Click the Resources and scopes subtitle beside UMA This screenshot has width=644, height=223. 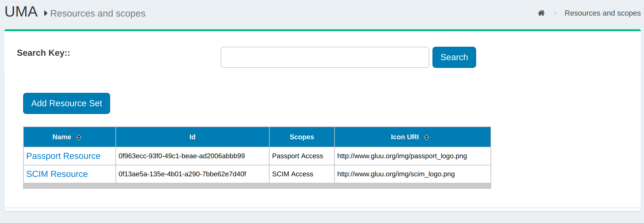click(x=98, y=13)
